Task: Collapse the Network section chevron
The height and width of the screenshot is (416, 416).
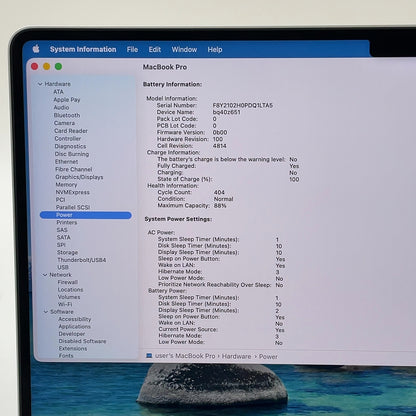Action: point(45,275)
